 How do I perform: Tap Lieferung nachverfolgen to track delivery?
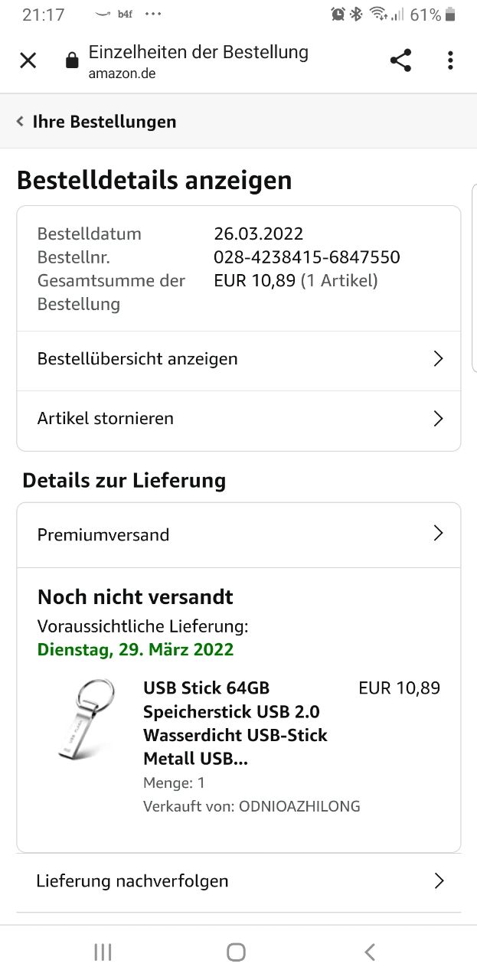(132, 881)
